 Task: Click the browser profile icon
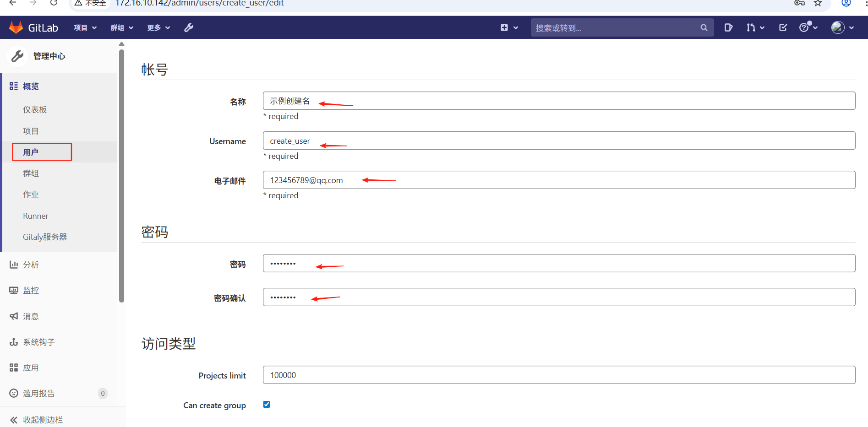(x=846, y=3)
